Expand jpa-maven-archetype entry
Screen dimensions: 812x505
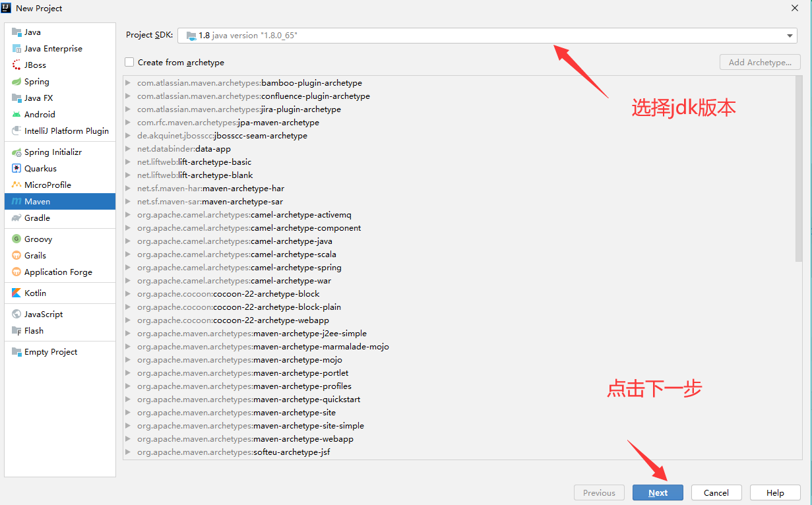129,123
